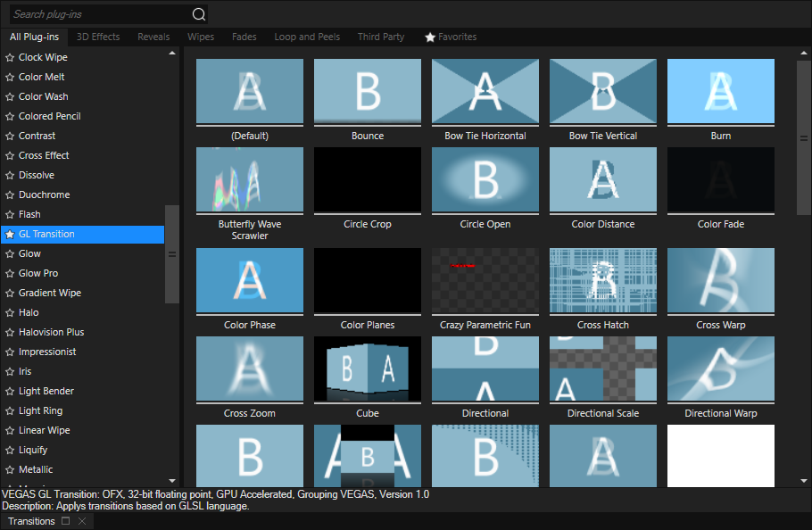Click the star icon next to Iris
This screenshot has width=812, height=530.
(10, 371)
